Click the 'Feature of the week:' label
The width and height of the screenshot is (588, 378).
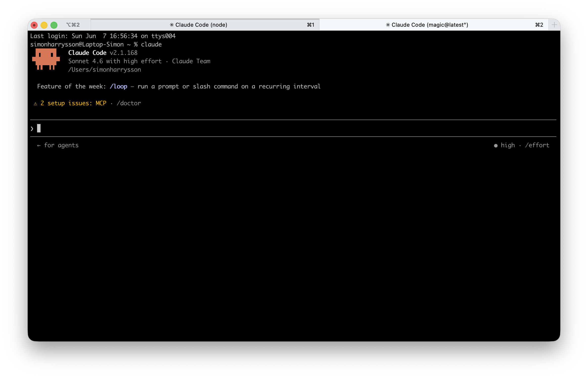71,86
